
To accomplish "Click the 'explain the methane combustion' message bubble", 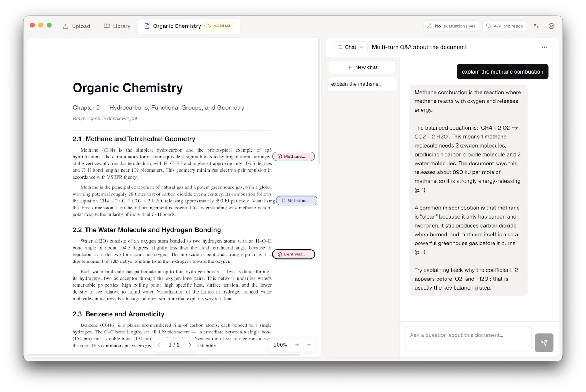I will pos(502,72).
